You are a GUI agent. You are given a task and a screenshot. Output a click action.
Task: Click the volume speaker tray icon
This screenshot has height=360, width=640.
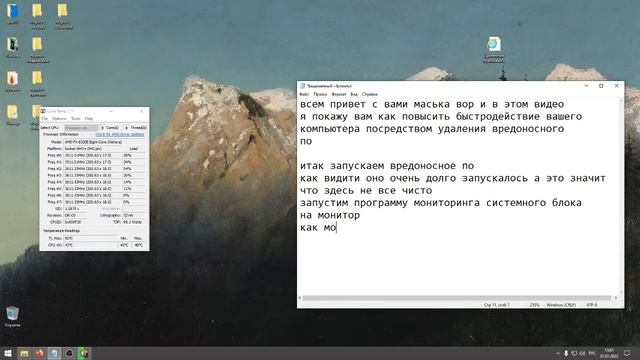(582, 353)
